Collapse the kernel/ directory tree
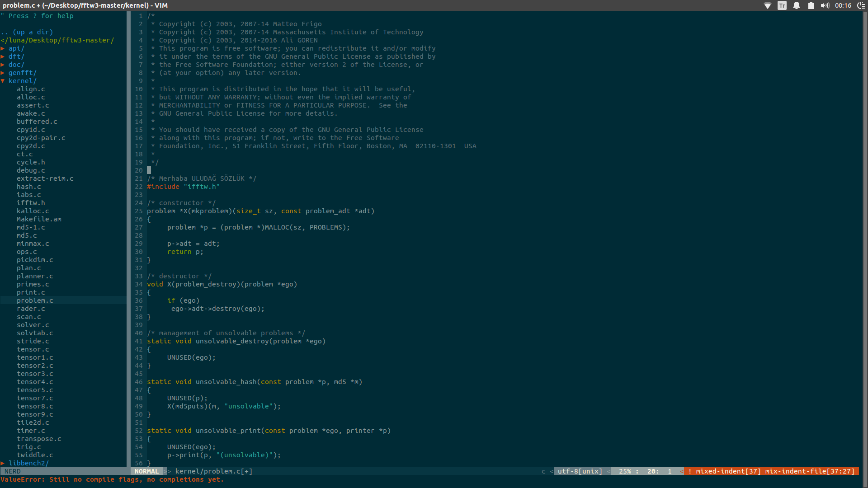The image size is (868, 488). [x=22, y=81]
